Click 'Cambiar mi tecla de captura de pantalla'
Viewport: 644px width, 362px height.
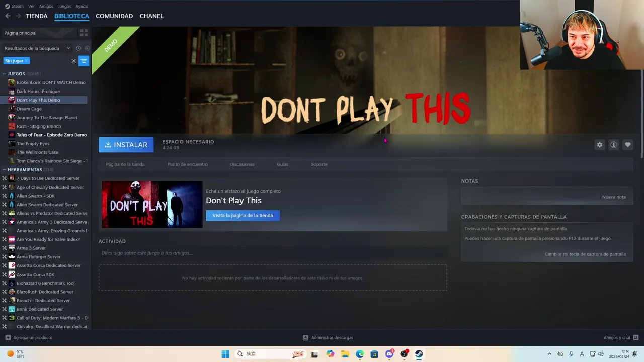coord(585,254)
